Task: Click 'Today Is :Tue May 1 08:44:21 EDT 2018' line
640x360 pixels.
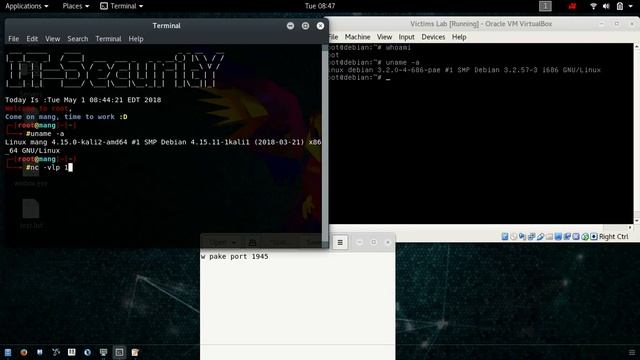Action: [x=83, y=100]
